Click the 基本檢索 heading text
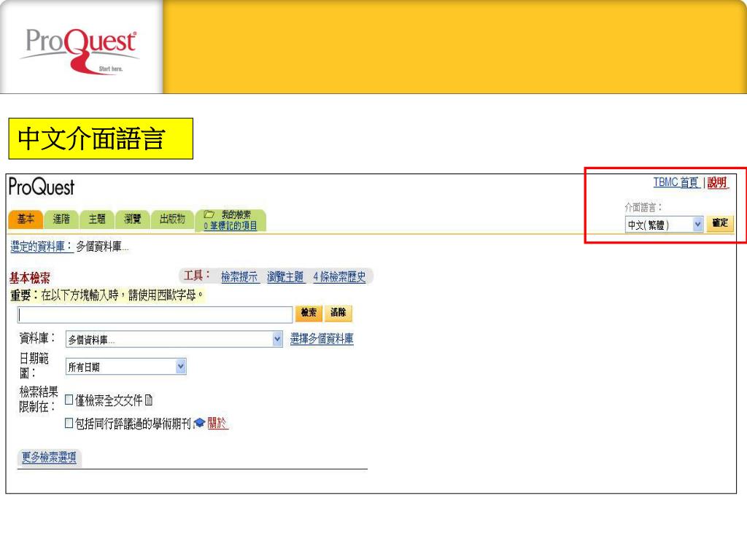 click(x=29, y=278)
